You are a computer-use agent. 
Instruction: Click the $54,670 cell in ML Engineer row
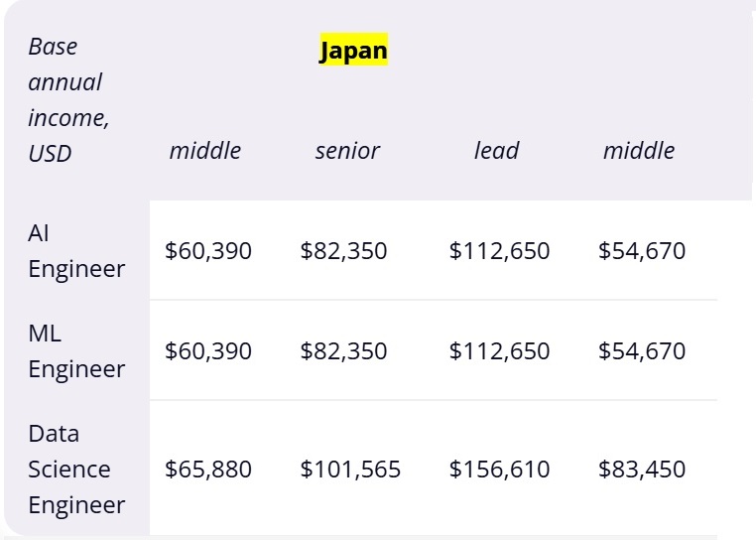[x=642, y=351]
